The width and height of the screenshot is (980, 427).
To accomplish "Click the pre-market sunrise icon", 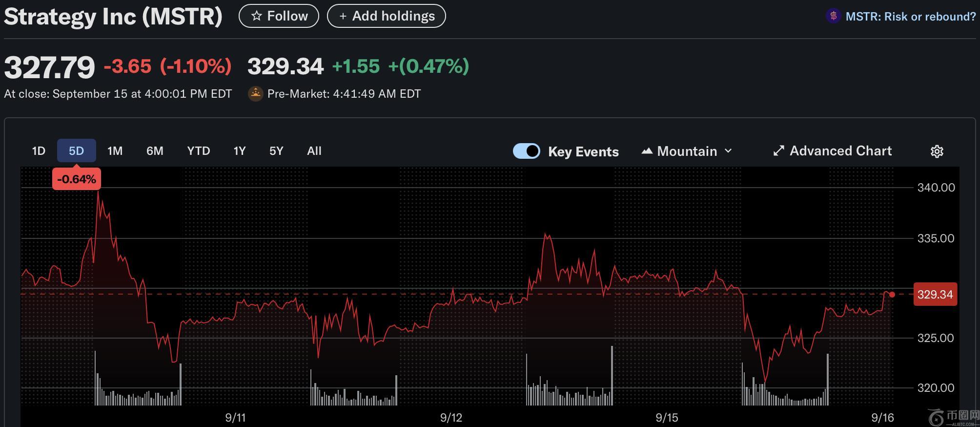I will (x=255, y=93).
